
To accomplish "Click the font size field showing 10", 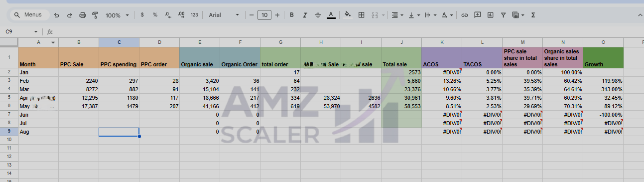I will (264, 15).
